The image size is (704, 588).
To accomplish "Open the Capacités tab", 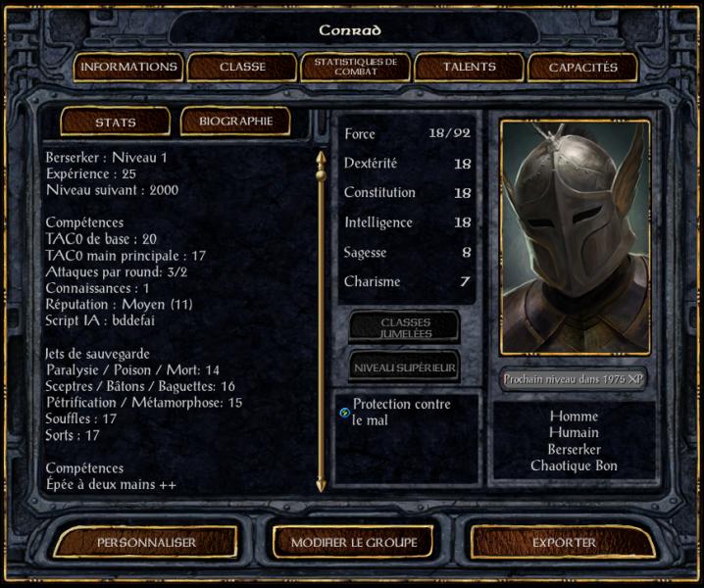I will (x=582, y=68).
